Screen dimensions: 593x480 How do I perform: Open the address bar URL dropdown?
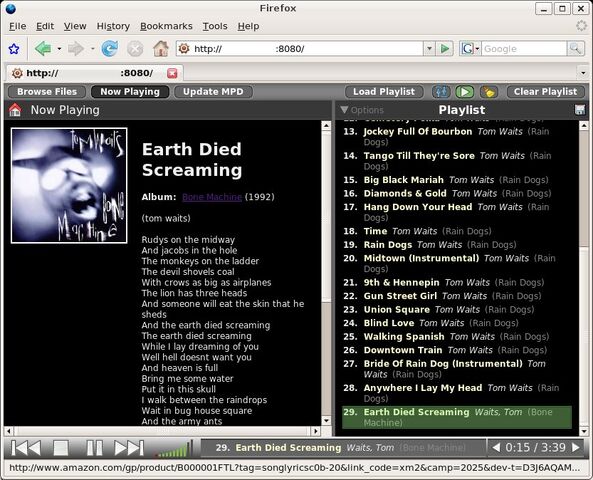(x=429, y=49)
